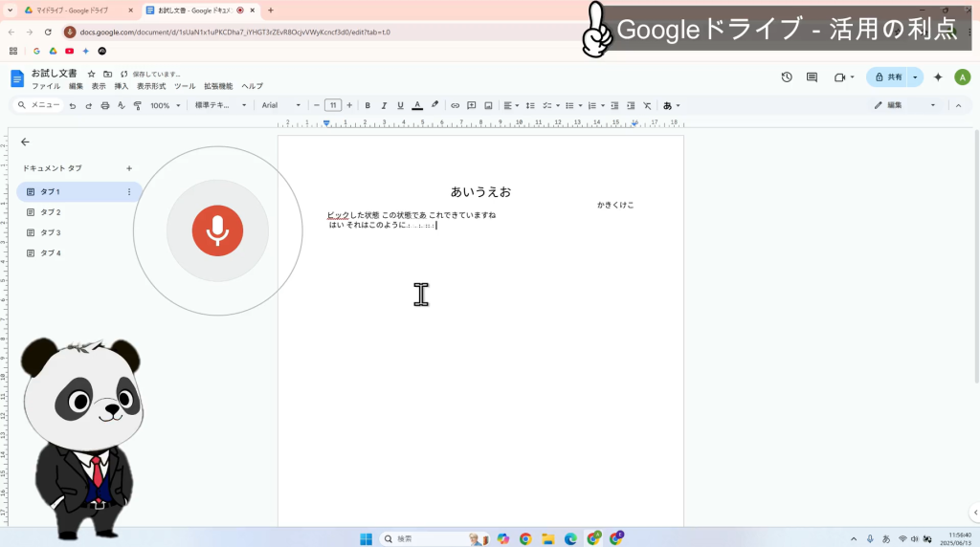
Task: Open the Windows Start menu
Action: tap(367, 539)
